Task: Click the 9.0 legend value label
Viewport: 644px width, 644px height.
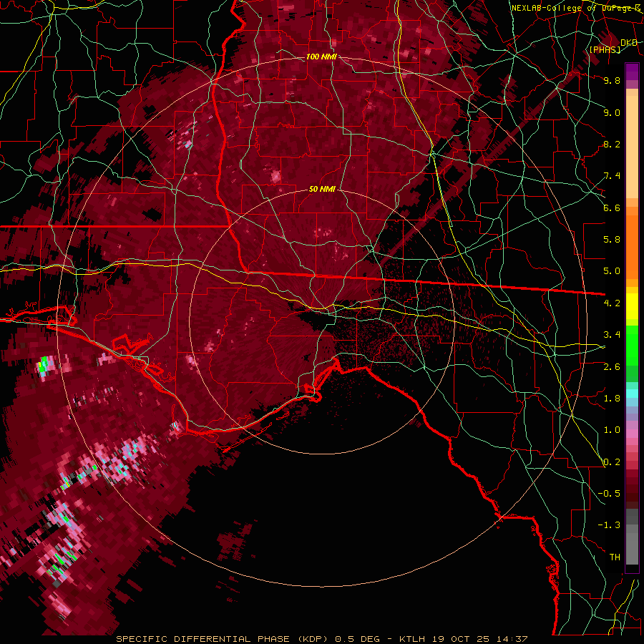Action: click(612, 112)
